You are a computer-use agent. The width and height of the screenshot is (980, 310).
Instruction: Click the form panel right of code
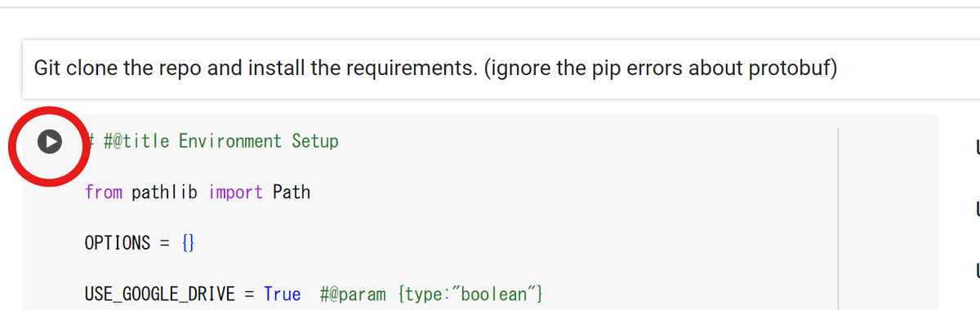tap(889, 218)
